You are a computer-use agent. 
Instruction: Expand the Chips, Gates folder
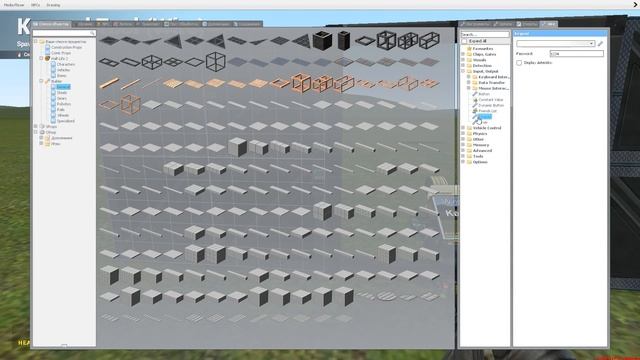463,54
